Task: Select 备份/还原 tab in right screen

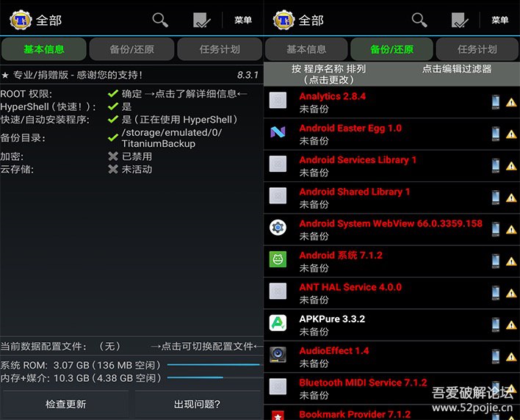Action: tap(391, 49)
